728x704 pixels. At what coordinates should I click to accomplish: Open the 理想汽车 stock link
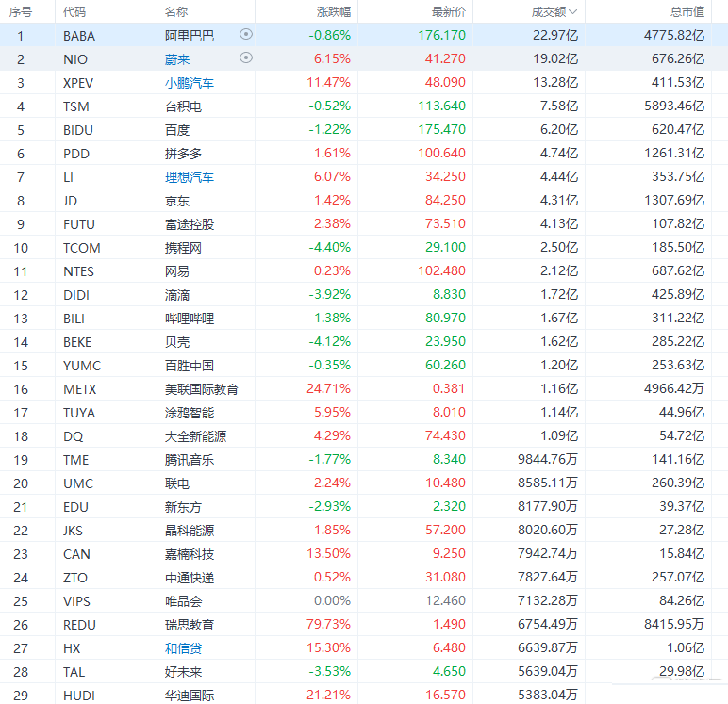tap(190, 177)
